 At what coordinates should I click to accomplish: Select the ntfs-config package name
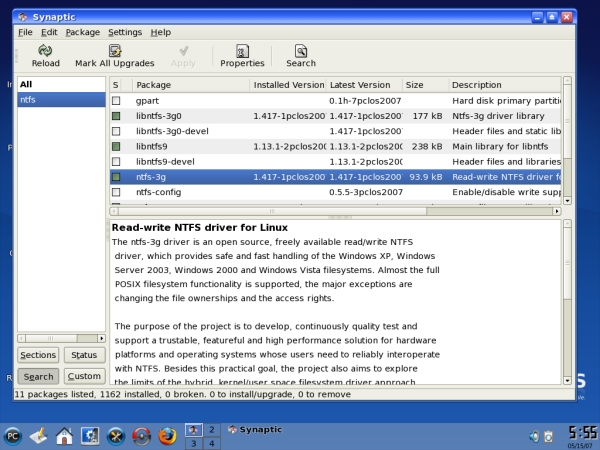click(158, 192)
